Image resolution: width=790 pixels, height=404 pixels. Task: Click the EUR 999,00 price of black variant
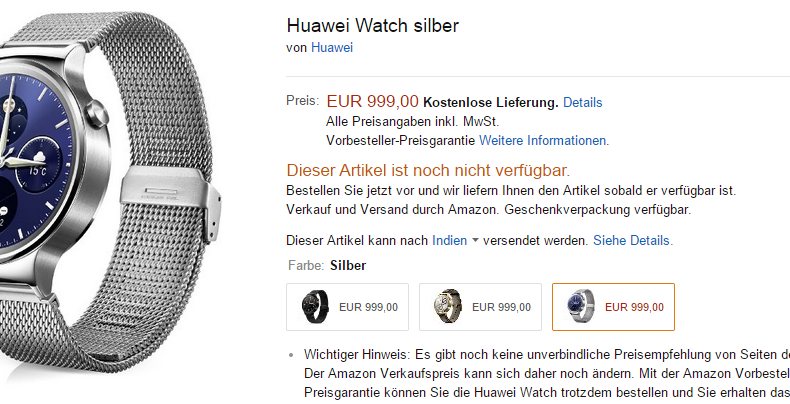368,307
